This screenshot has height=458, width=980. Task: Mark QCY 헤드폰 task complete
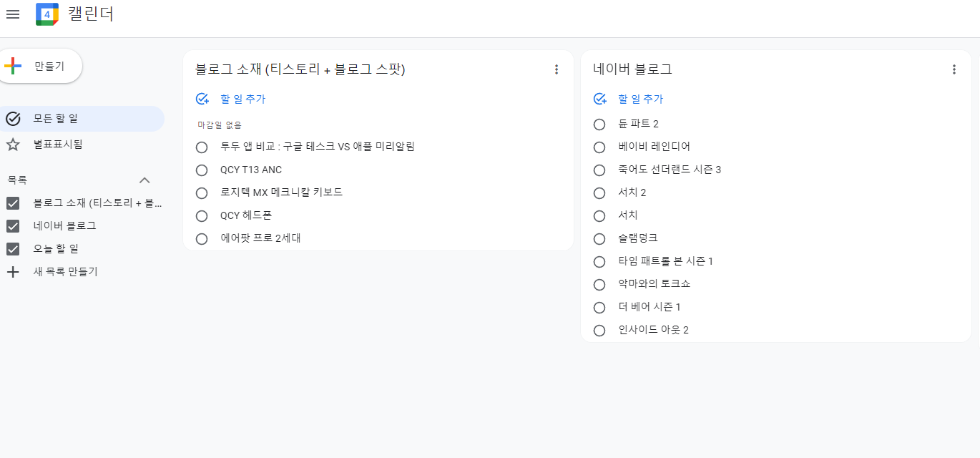coord(202,216)
